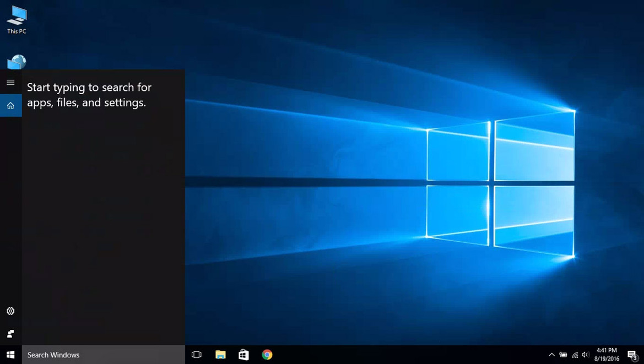The image size is (644, 364).
Task: Check Wi-Fi networks via the wireless icon
Action: tap(575, 355)
